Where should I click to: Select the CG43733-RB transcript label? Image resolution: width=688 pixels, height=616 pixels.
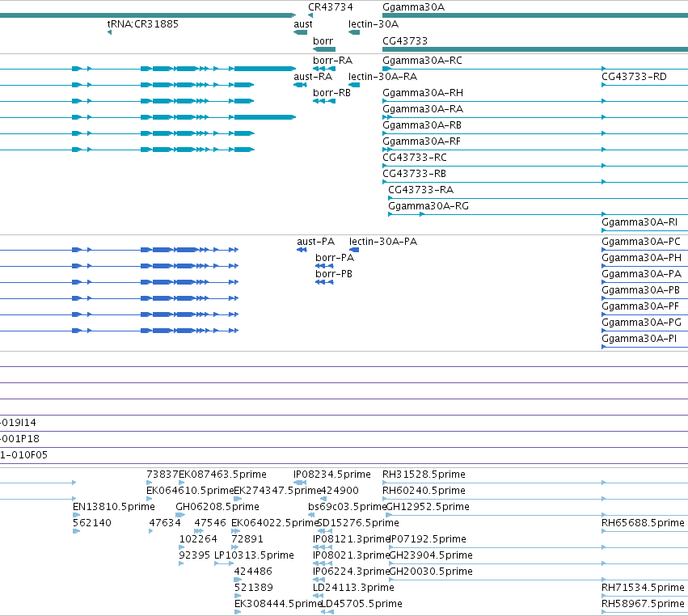[x=414, y=173]
